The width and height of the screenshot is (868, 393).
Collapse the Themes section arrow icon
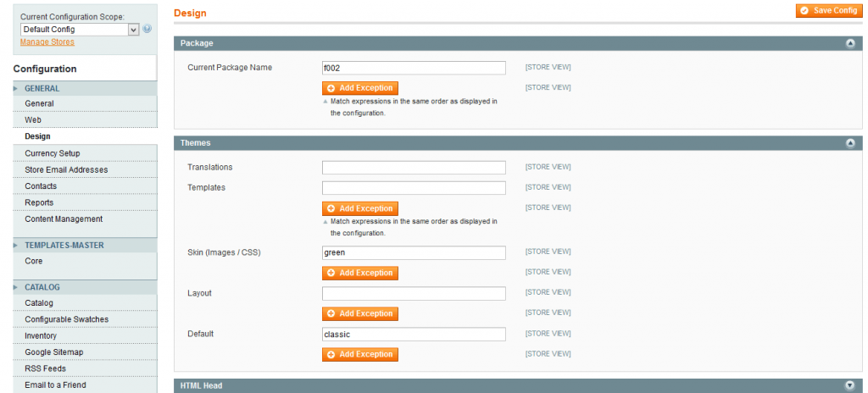[850, 143]
